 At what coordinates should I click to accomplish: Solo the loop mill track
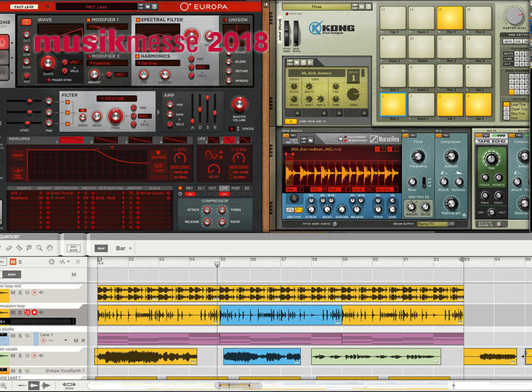point(20,293)
